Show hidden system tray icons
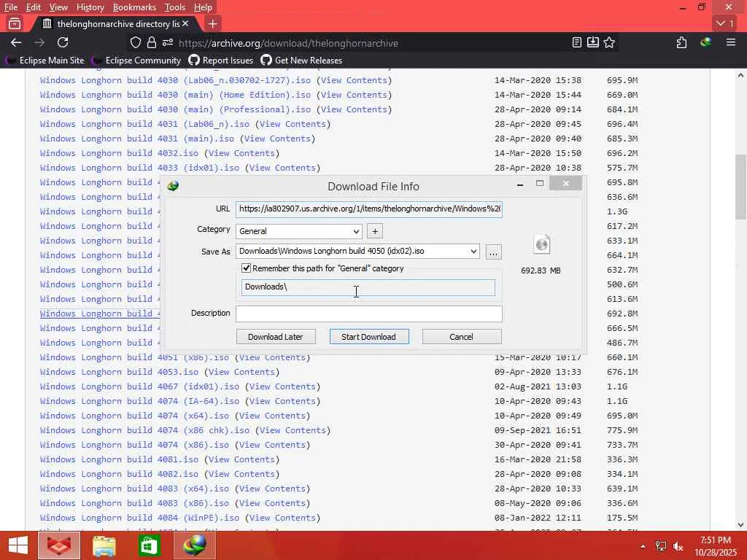Screen dimensions: 747x560 (x=643, y=546)
